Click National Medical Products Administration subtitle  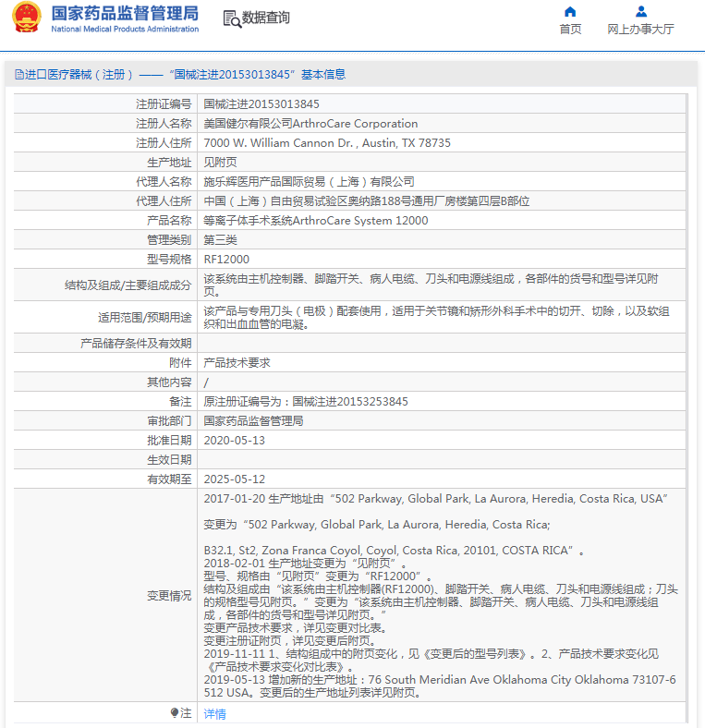click(x=125, y=29)
